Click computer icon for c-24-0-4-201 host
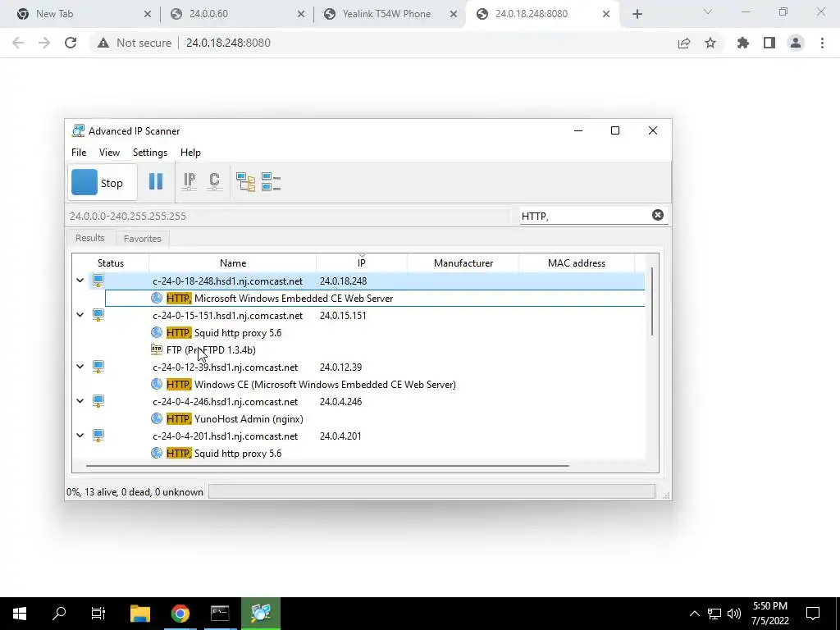Image resolution: width=840 pixels, height=630 pixels. pyautogui.click(x=98, y=436)
